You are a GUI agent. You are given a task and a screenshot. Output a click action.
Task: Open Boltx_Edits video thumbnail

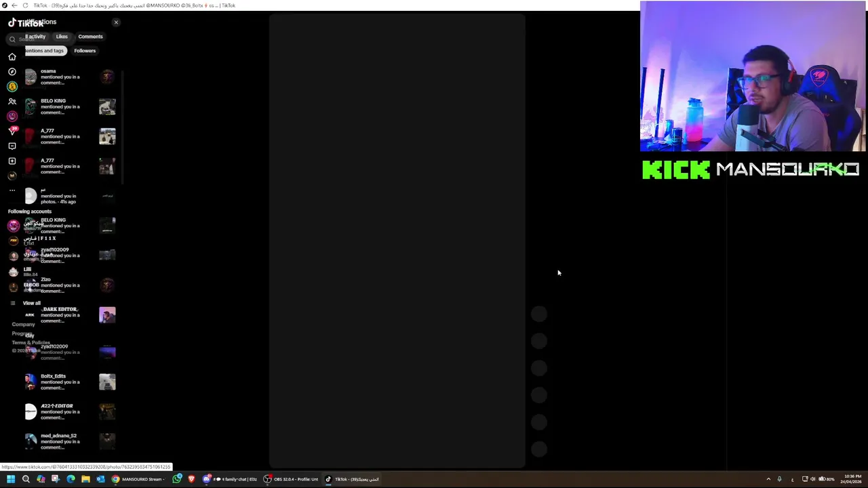(x=107, y=382)
